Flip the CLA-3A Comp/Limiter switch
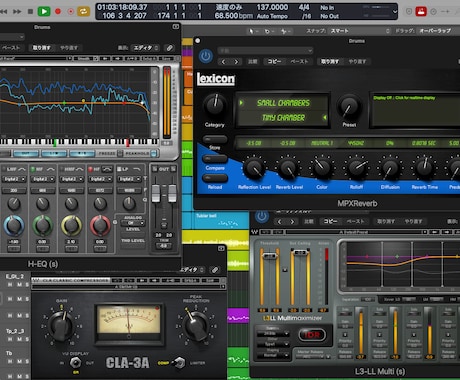This screenshot has height=380, width=460. (x=180, y=363)
